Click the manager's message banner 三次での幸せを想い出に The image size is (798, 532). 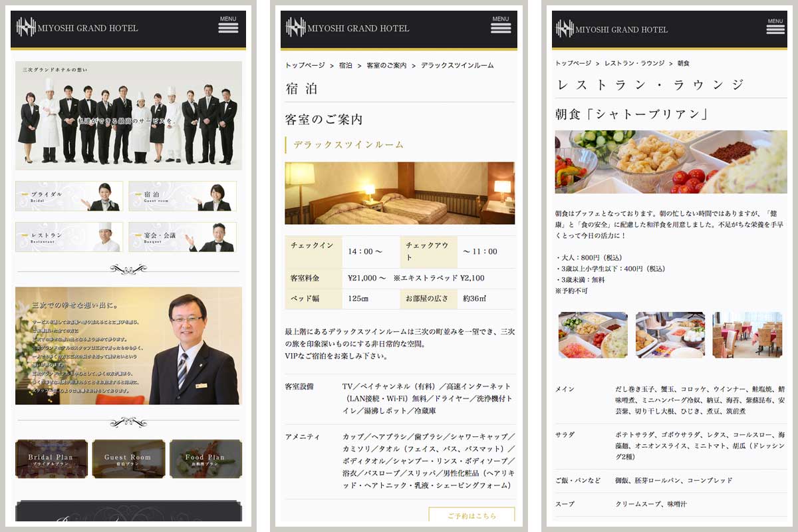click(128, 346)
